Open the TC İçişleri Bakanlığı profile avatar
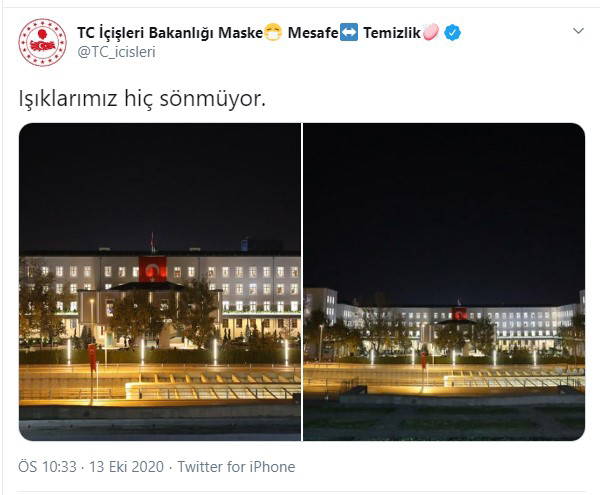The height and width of the screenshot is (495, 600). pos(42,42)
